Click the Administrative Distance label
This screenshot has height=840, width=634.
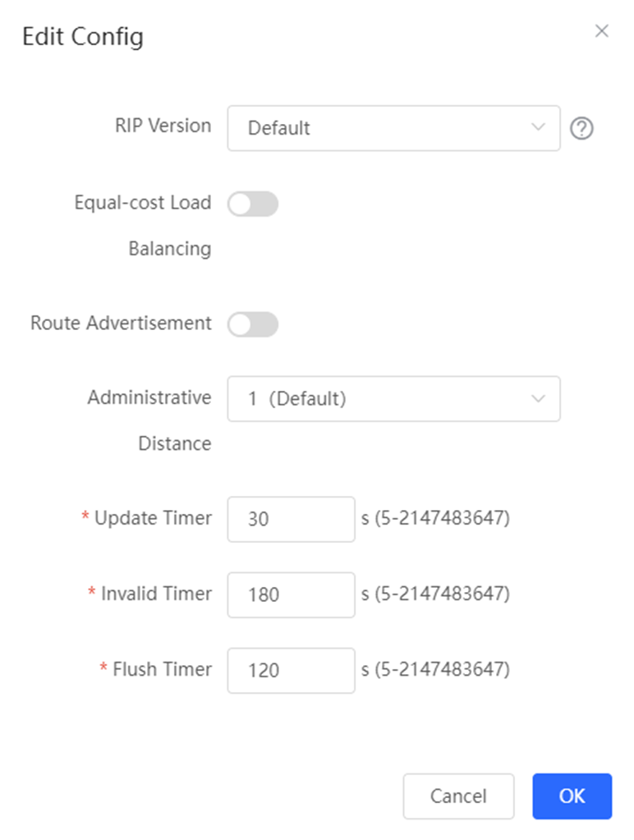tap(149, 420)
